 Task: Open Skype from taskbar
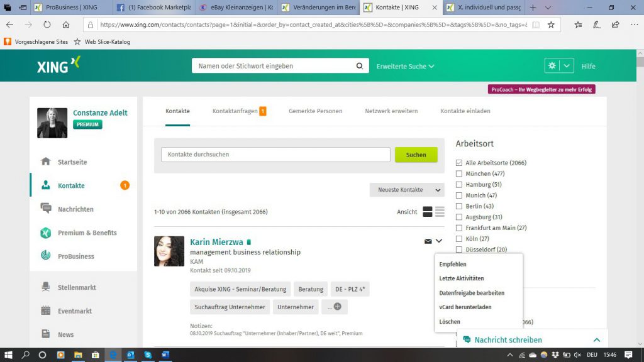(x=148, y=354)
